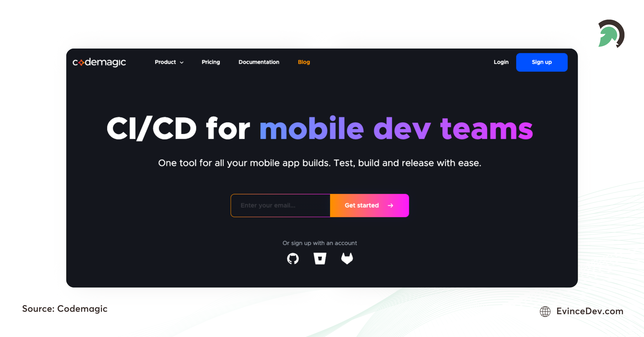
Task: Toggle the email input field focus
Action: (281, 205)
